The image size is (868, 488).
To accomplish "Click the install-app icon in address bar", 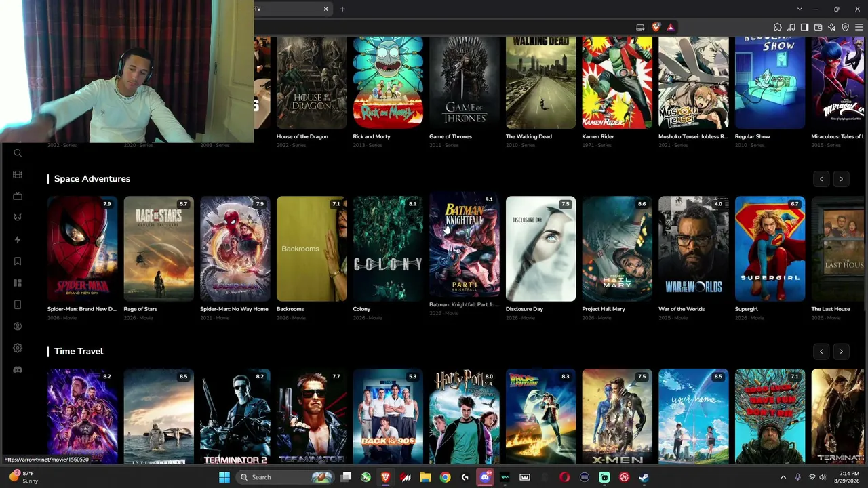I will [640, 27].
